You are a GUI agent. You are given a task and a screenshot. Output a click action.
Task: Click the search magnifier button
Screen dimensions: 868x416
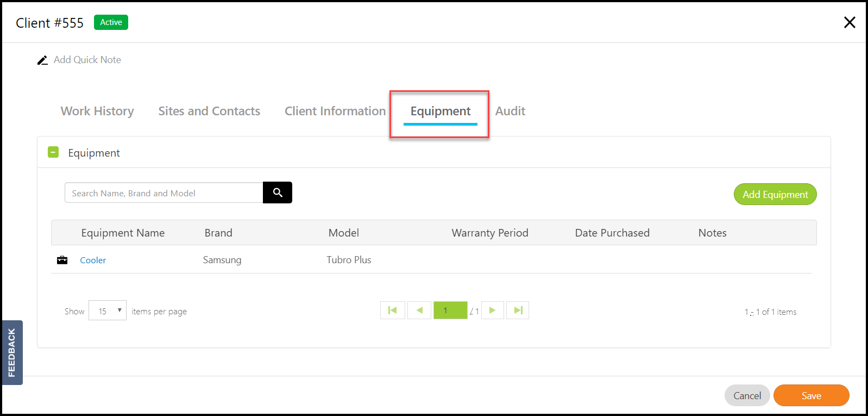tap(278, 193)
